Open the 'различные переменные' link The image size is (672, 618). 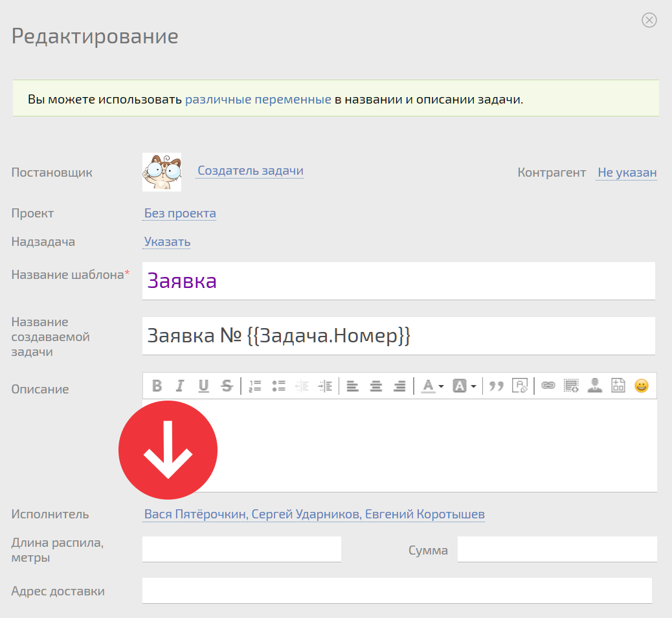click(x=258, y=100)
